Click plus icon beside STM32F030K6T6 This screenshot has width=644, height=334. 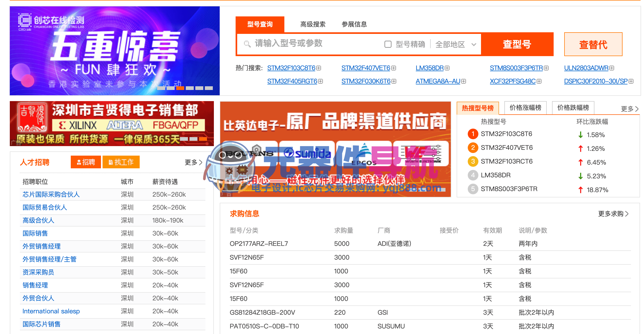(x=394, y=81)
